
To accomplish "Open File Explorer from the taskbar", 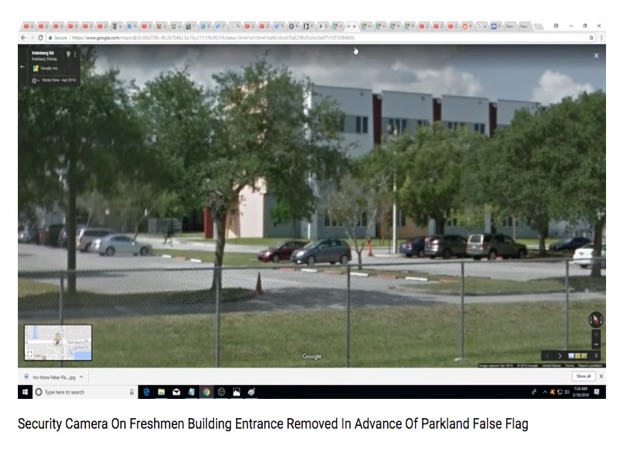I will click(x=161, y=392).
